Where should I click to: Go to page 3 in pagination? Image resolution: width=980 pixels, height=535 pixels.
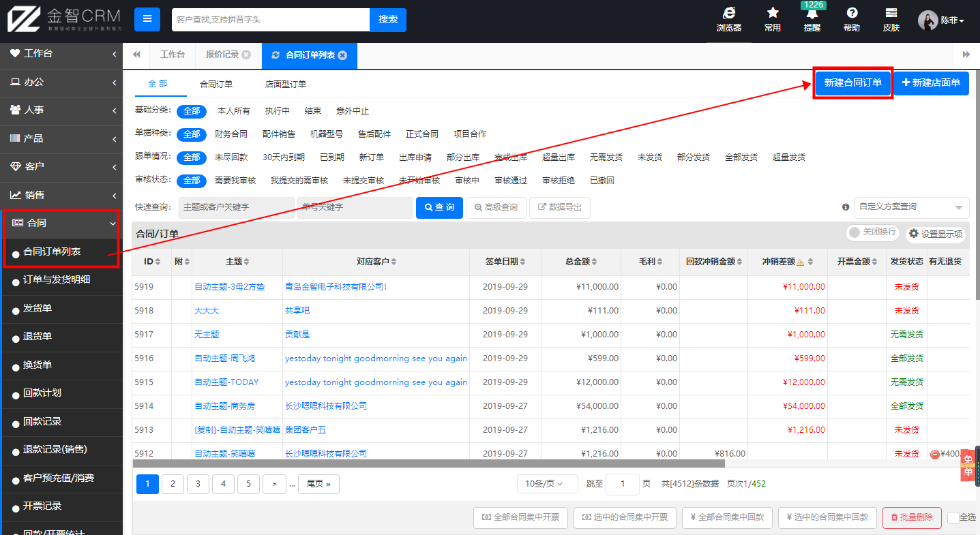click(x=198, y=484)
